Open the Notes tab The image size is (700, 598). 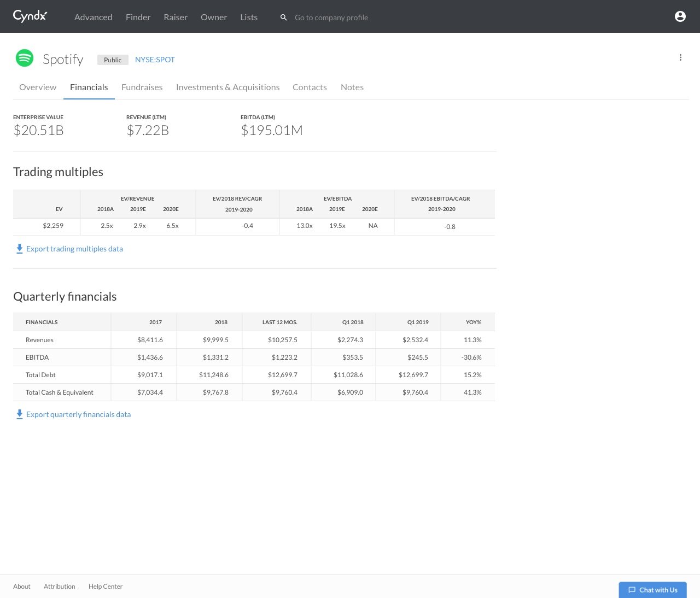[352, 87]
